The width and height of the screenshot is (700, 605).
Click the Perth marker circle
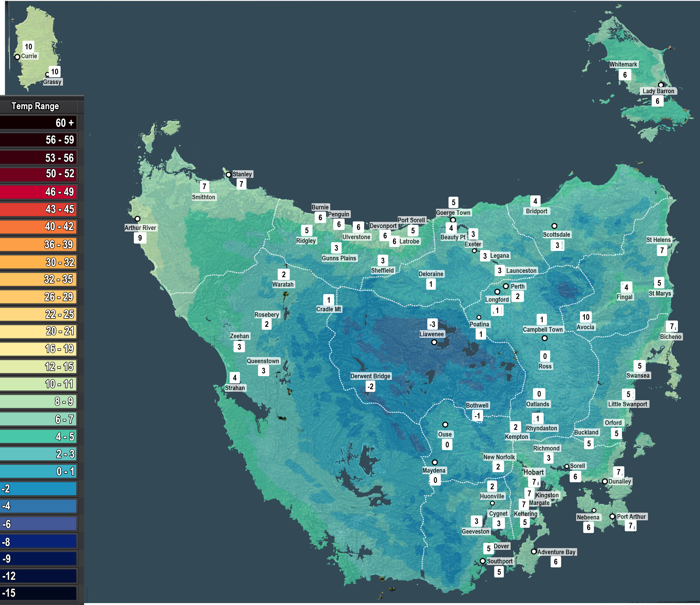click(x=506, y=286)
